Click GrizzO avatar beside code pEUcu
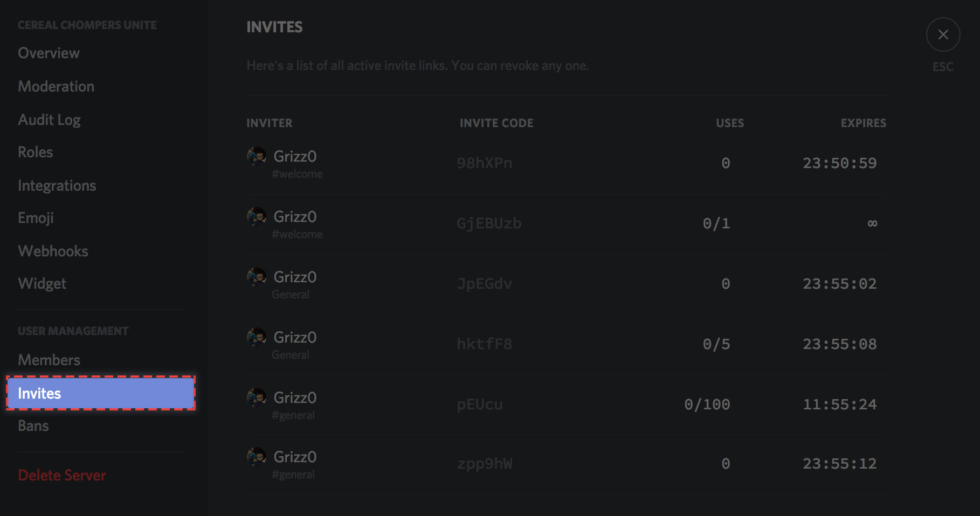This screenshot has height=516, width=980. point(257,398)
